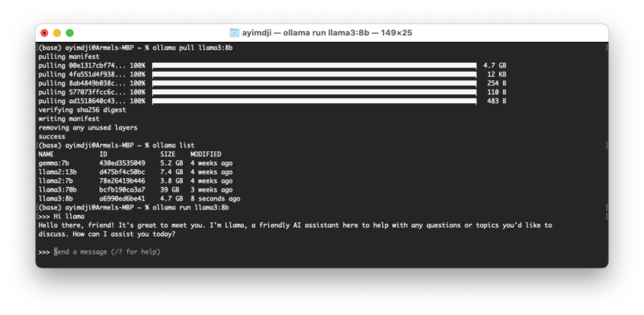The width and height of the screenshot is (644, 315).
Task: Click the MODIFIED column header
Action: [205, 154]
